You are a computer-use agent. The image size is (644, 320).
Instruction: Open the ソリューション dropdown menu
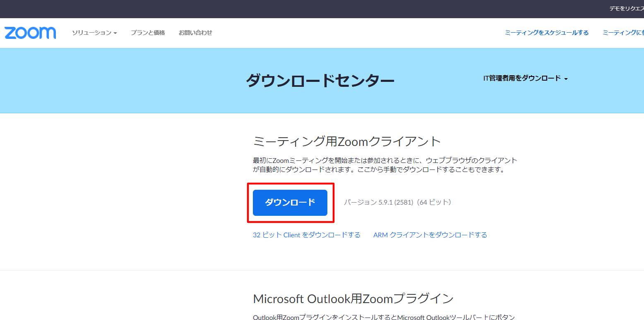click(94, 33)
